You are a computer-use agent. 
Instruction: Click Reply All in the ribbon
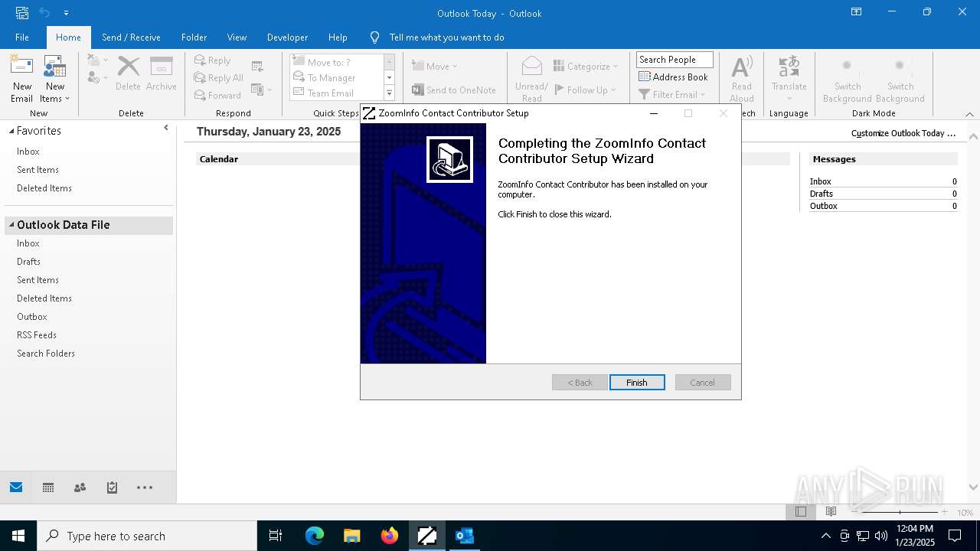click(219, 78)
